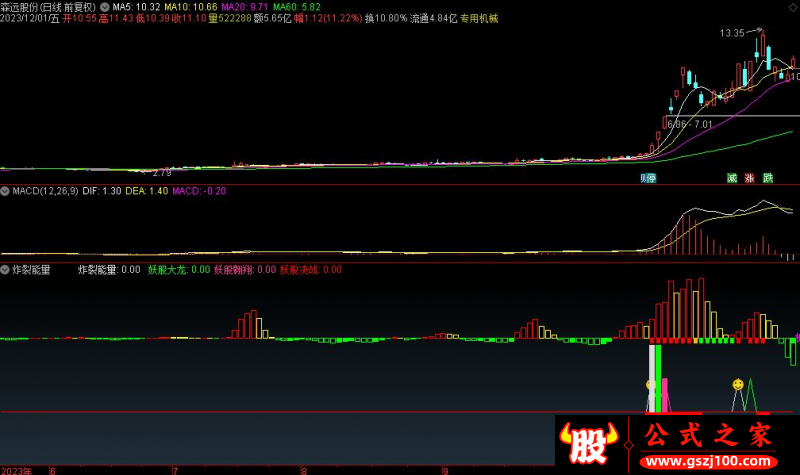Open the www.gszj100.com website link
This screenshot has width=800, height=475.
tap(706, 462)
